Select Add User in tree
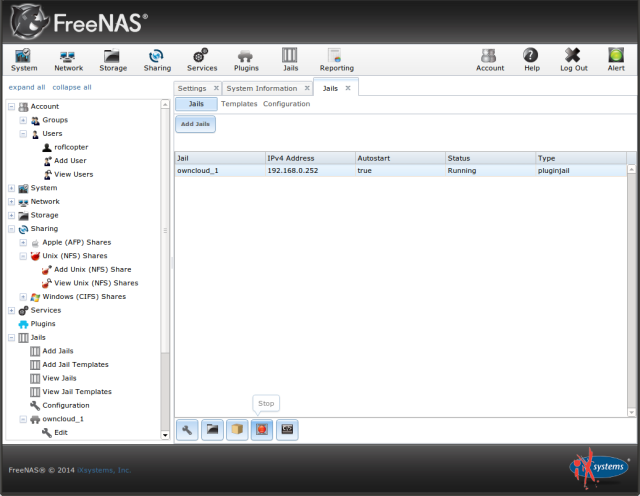 click(x=65, y=161)
